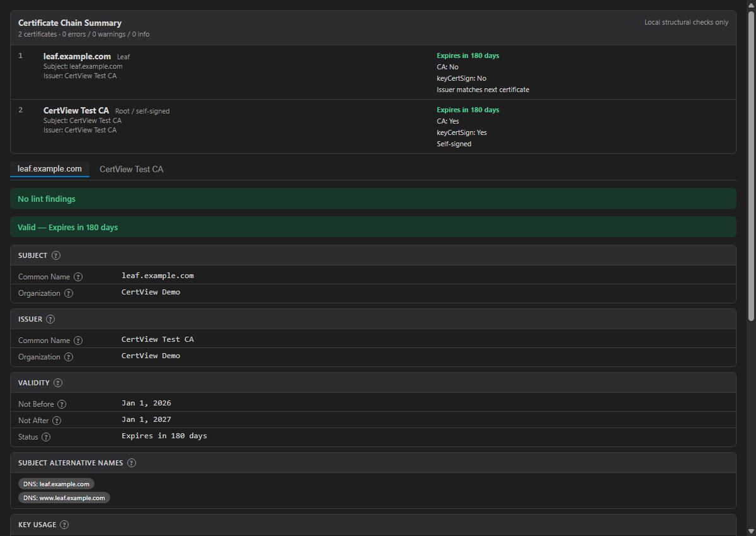Click help icon next to Subject's Organization
Screen dimensions: 756x536
coord(69,293)
